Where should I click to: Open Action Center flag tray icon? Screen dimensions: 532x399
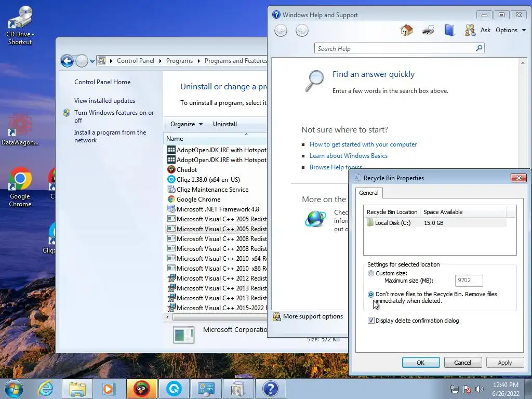click(x=467, y=389)
